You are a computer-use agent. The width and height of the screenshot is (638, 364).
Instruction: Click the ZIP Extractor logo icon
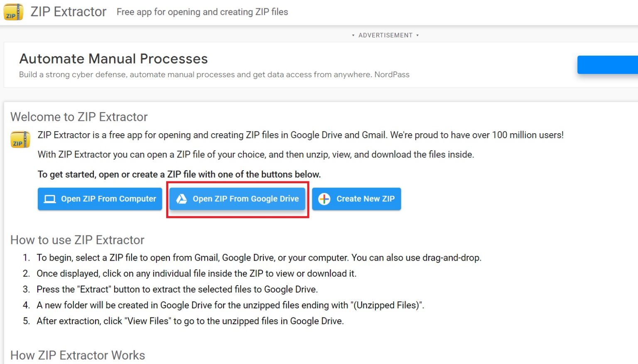(13, 12)
